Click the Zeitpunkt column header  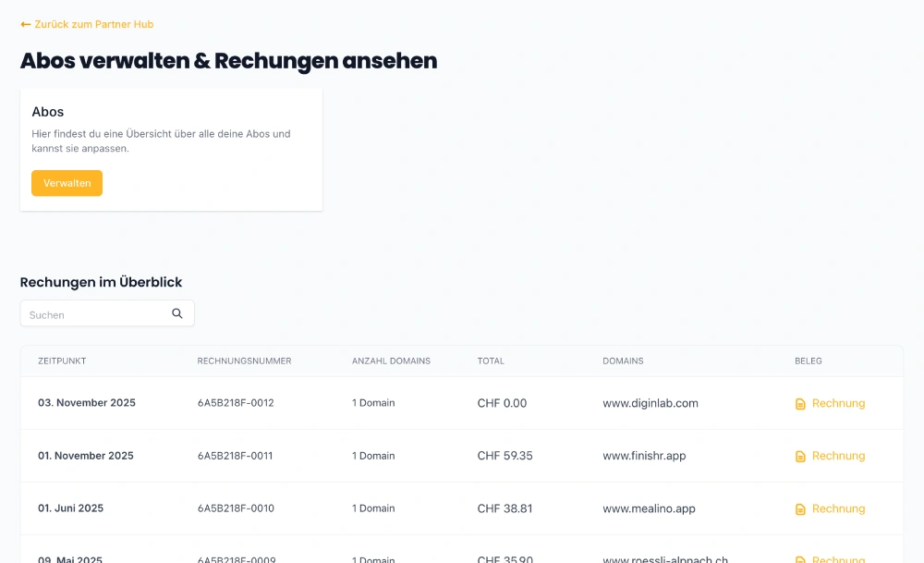pyautogui.click(x=62, y=361)
